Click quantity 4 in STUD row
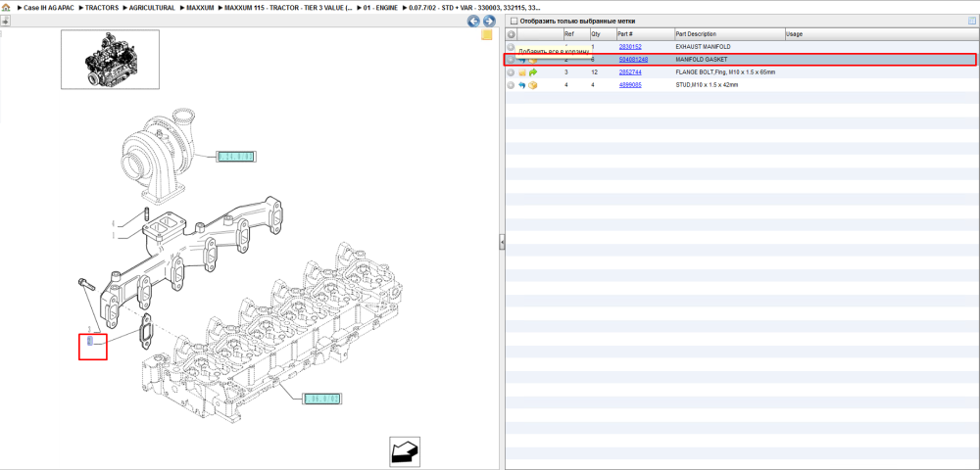 tap(593, 85)
